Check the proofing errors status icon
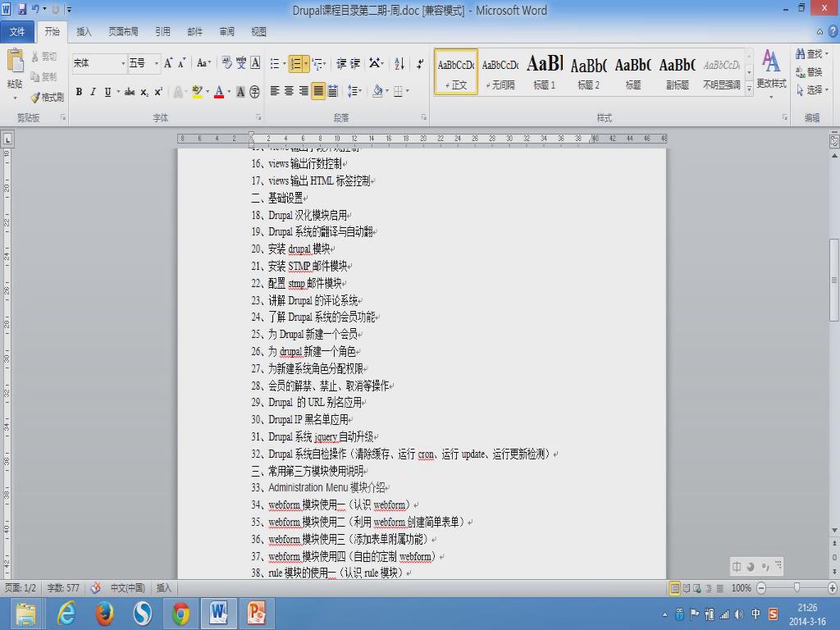This screenshot has height=630, width=840. point(95,588)
